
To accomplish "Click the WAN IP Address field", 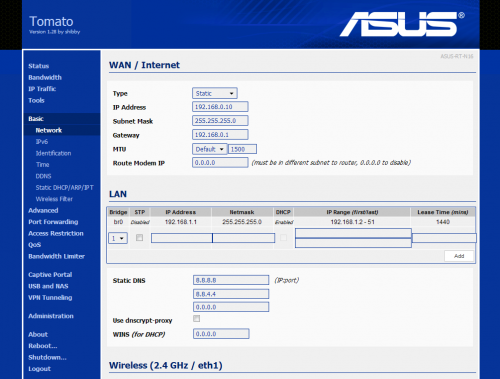I will [220, 107].
